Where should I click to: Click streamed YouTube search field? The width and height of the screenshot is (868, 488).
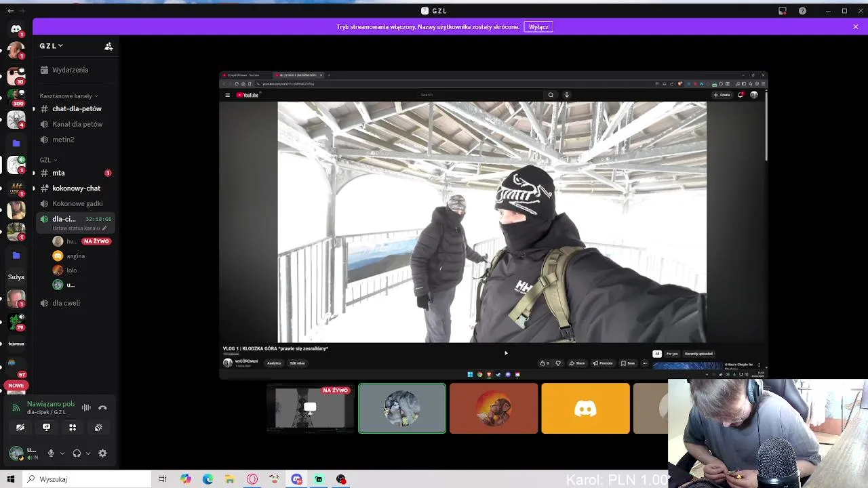(x=480, y=95)
